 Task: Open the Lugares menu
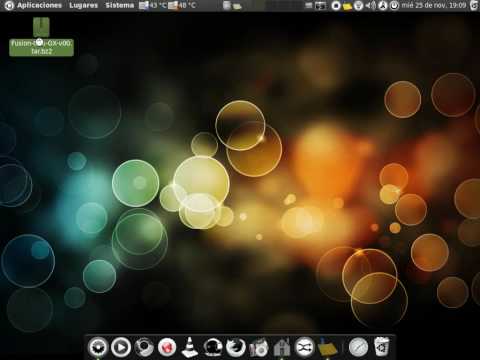(83, 5)
